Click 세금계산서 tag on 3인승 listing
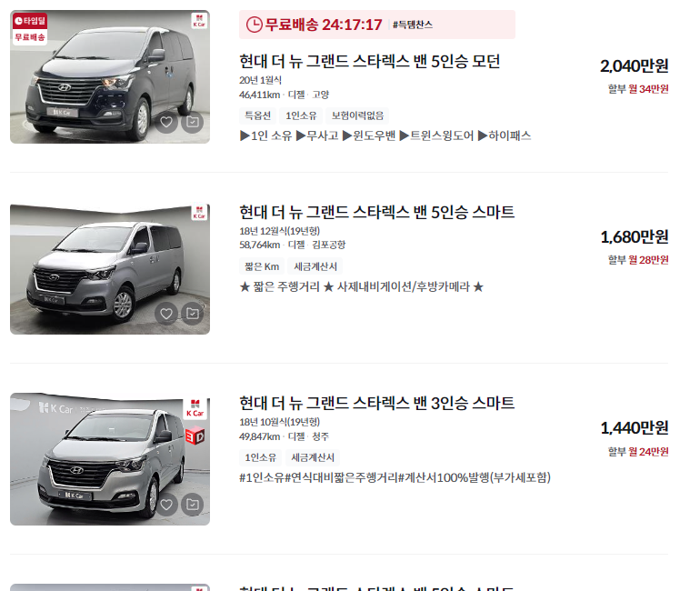Image resolution: width=700 pixels, height=591 pixels. tap(313, 457)
